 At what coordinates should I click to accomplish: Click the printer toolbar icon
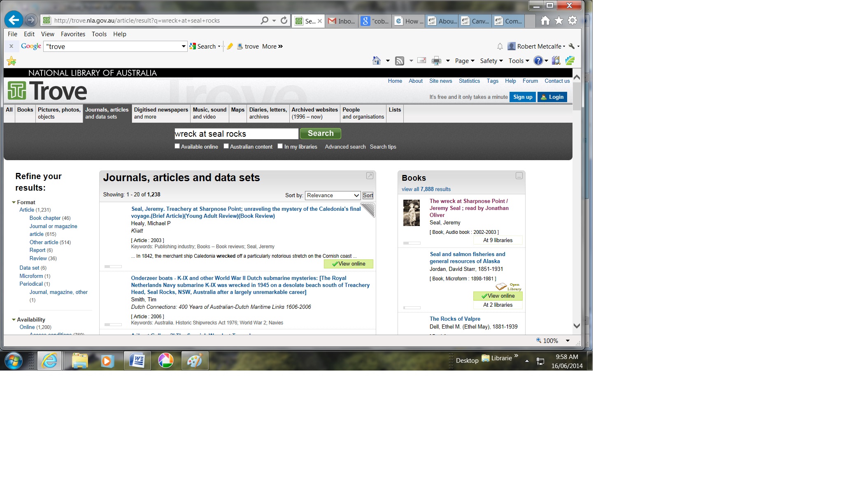point(436,61)
